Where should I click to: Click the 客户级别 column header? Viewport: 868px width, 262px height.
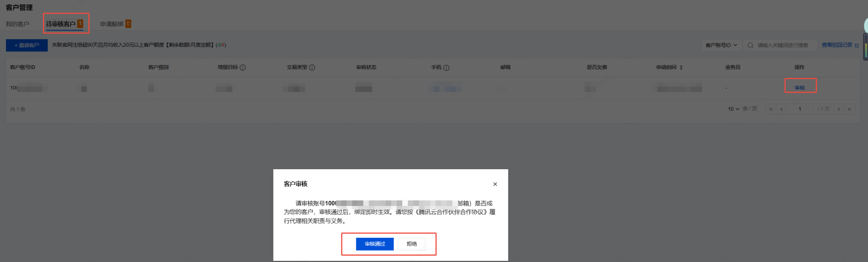[158, 67]
